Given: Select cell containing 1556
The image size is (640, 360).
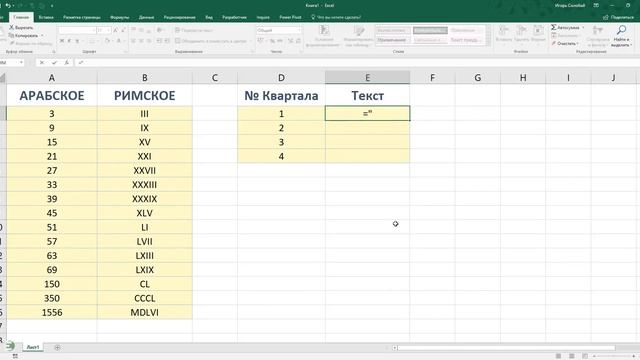Looking at the screenshot, I should pos(52,312).
